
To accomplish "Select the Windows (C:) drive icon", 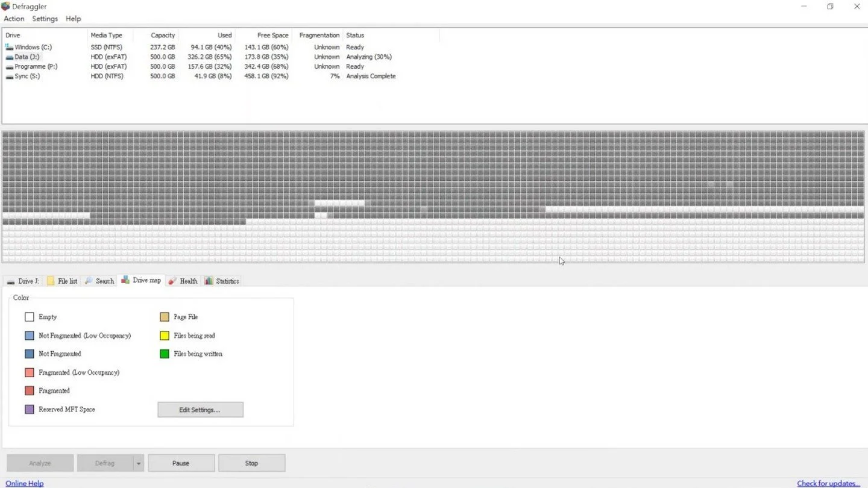I will pyautogui.click(x=9, y=47).
